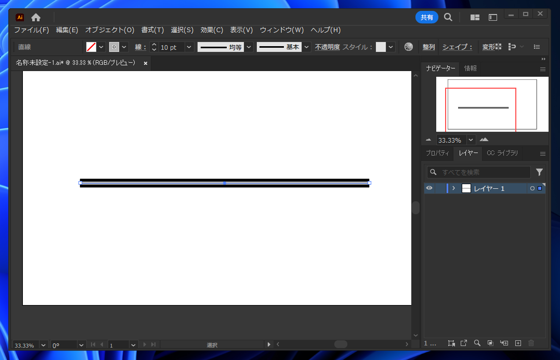Click the stroke weight up/down stepper
Image resolution: width=560 pixels, height=360 pixels.
[154, 47]
